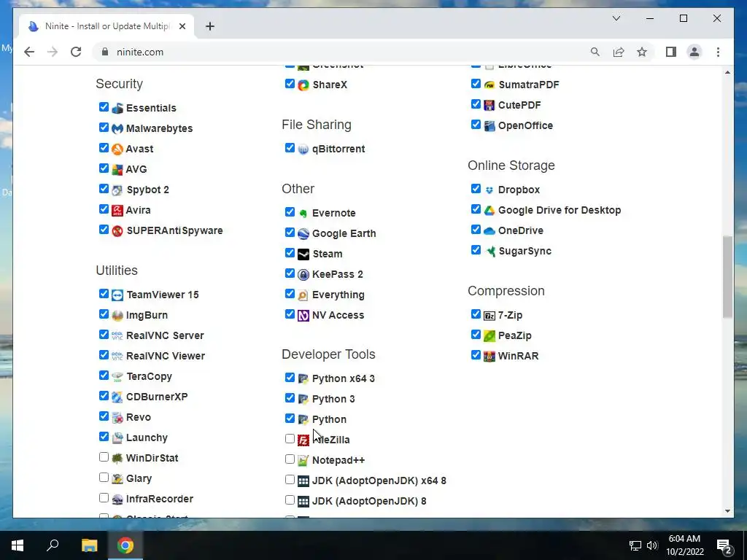Click the FileZilla red icon
This screenshot has height=560, width=747.
pyautogui.click(x=303, y=440)
